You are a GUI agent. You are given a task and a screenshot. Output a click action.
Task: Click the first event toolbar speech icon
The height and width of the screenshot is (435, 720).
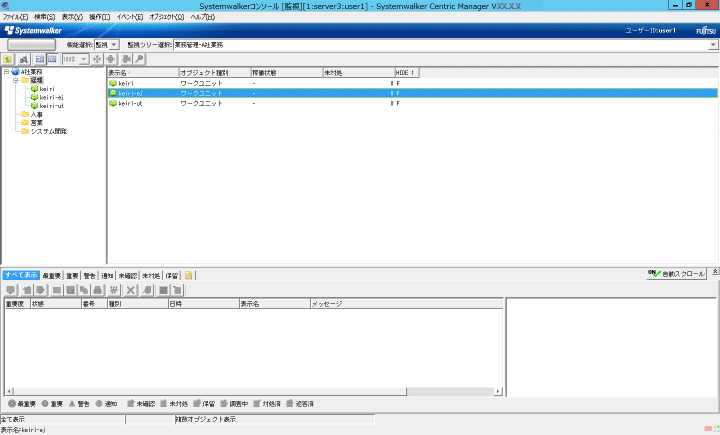pyautogui.click(x=11, y=290)
